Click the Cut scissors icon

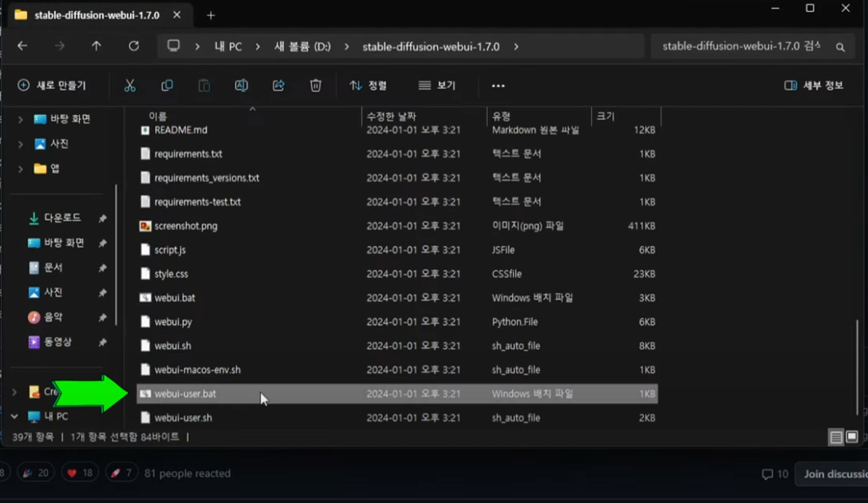tap(129, 85)
